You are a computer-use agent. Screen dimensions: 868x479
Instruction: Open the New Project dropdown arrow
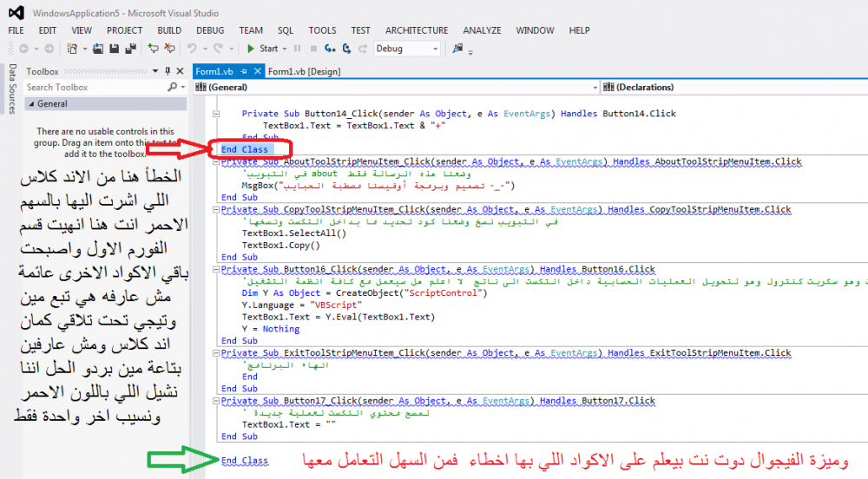(85, 49)
